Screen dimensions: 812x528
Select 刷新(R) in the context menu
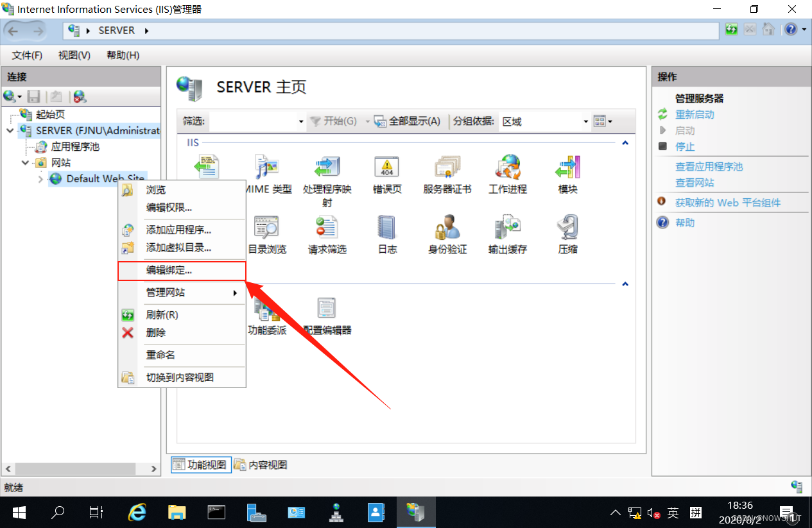click(x=182, y=315)
